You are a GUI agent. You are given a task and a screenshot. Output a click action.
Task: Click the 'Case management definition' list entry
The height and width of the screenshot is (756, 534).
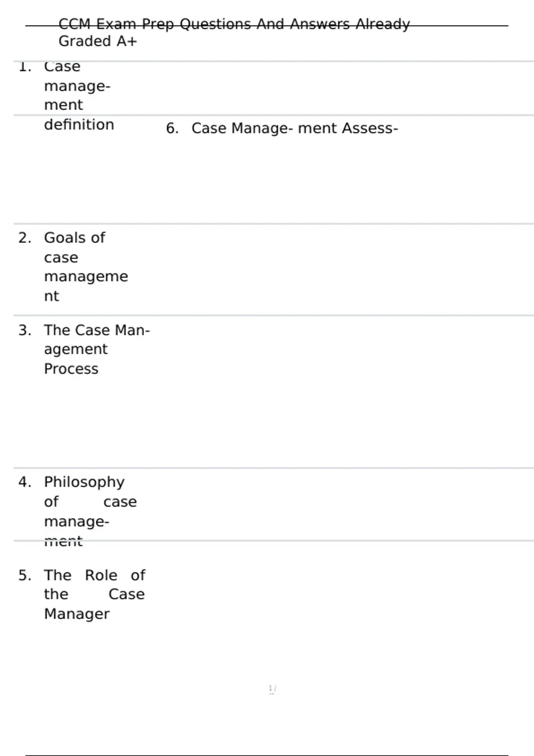(x=79, y=95)
